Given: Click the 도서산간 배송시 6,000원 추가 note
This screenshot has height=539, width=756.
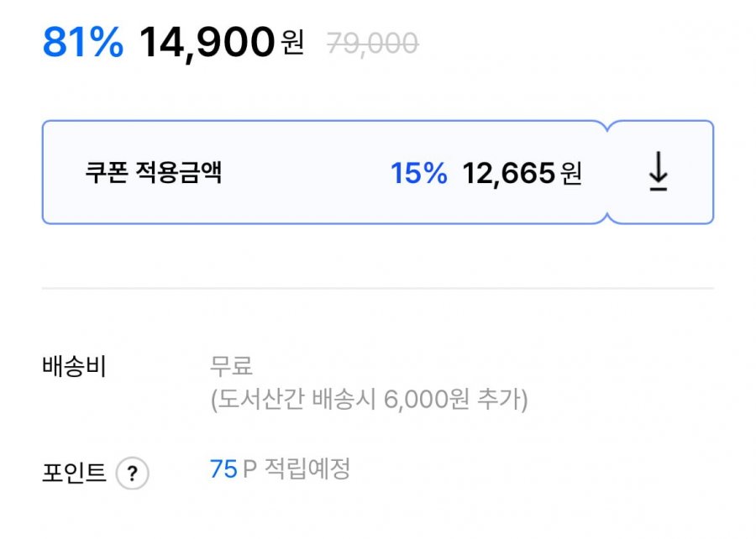Looking at the screenshot, I should [x=370, y=400].
